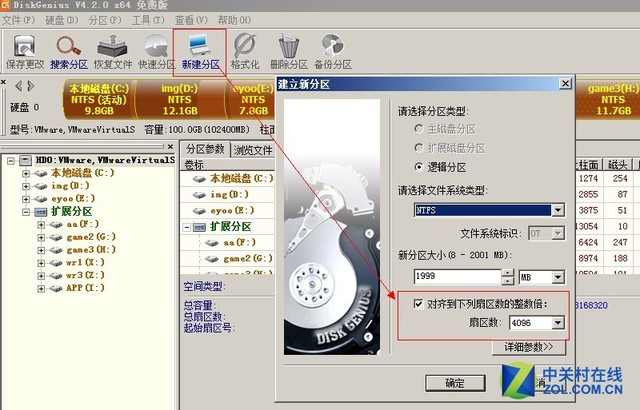
Task: Select eyoo (E:) row in partition list
Action: coord(228,211)
